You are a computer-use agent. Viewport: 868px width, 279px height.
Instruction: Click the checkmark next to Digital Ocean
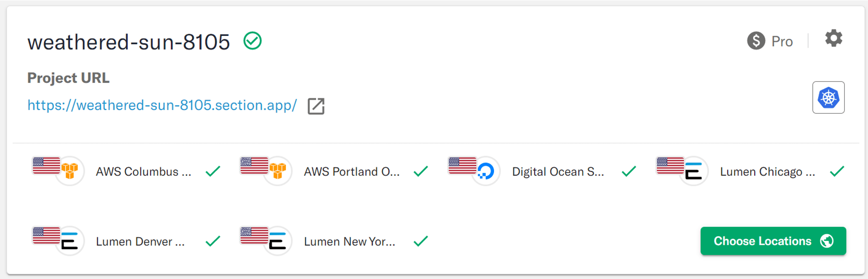[629, 171]
